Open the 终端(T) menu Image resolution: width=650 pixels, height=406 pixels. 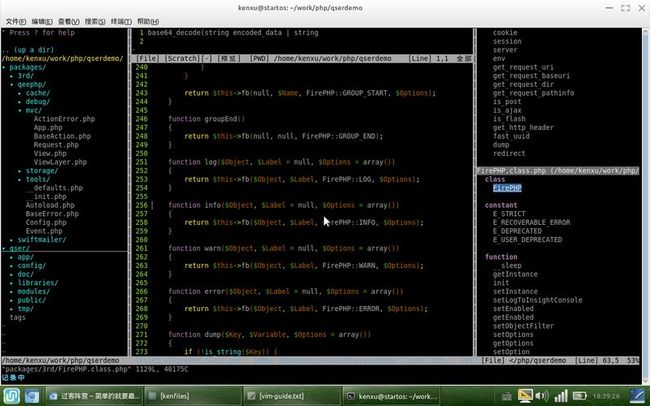(x=121, y=21)
